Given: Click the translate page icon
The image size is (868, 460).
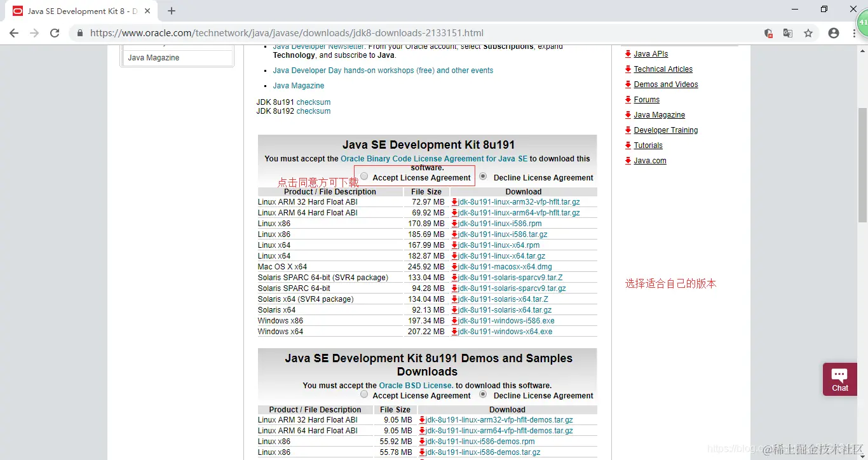Looking at the screenshot, I should (x=788, y=33).
